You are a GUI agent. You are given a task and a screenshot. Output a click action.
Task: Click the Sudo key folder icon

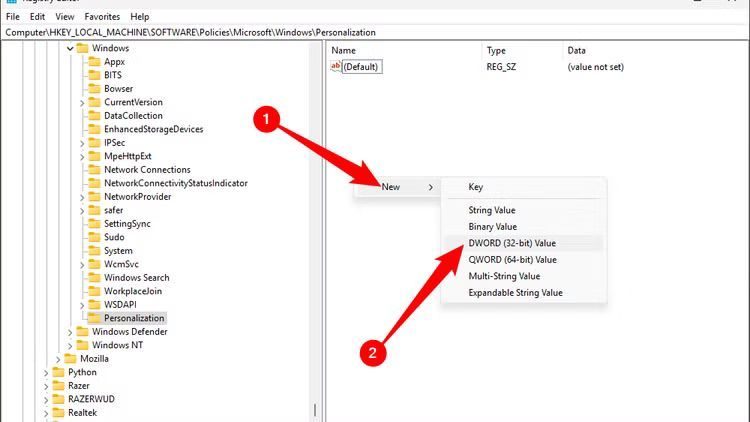coord(95,237)
